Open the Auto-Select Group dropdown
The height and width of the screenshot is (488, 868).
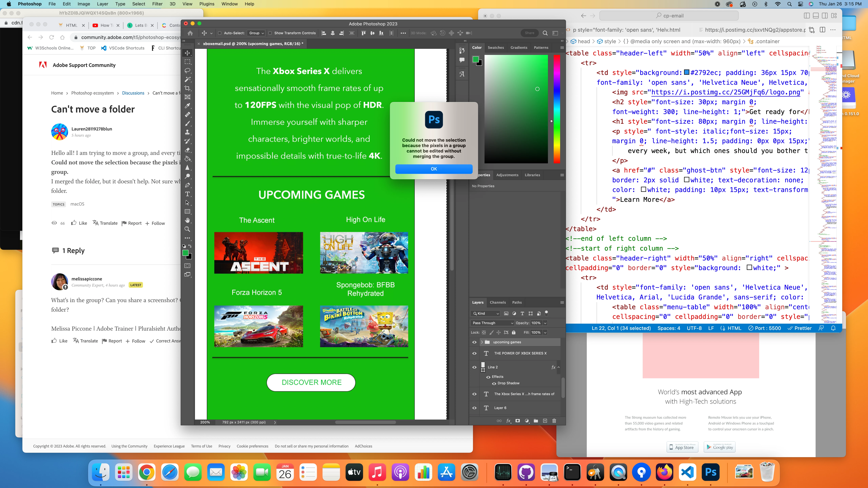(x=256, y=33)
